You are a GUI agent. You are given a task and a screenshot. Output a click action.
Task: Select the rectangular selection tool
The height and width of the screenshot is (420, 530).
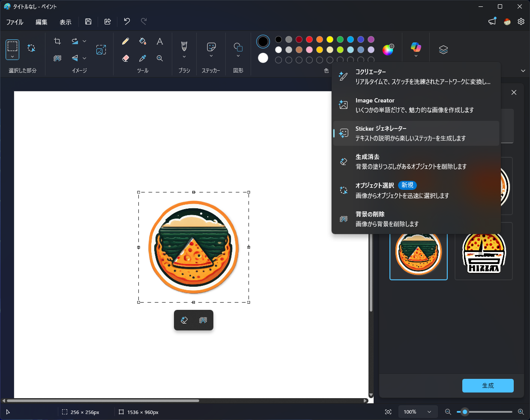pyautogui.click(x=12, y=46)
